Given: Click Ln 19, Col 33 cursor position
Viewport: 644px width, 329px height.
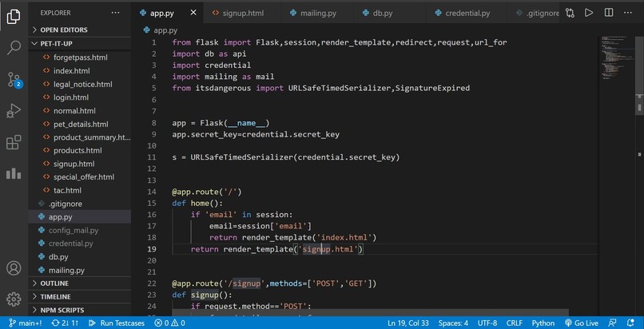Looking at the screenshot, I should point(408,323).
